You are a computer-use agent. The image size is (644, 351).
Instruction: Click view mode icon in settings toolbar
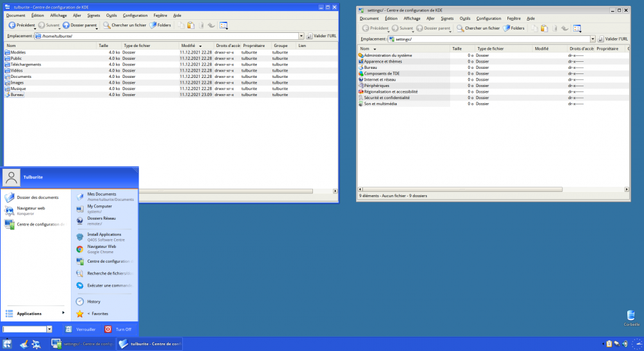pos(577,28)
